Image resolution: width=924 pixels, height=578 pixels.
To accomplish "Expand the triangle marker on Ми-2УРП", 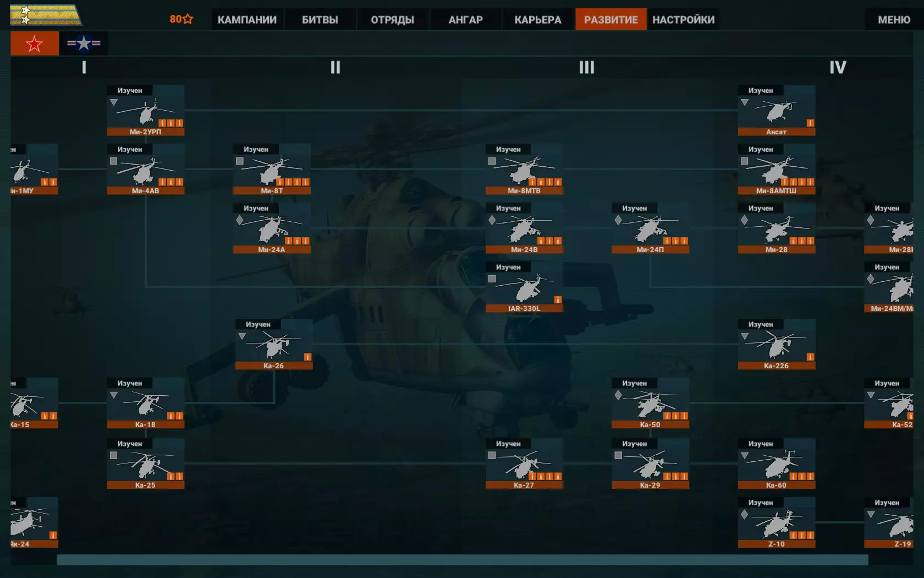I will point(114,102).
